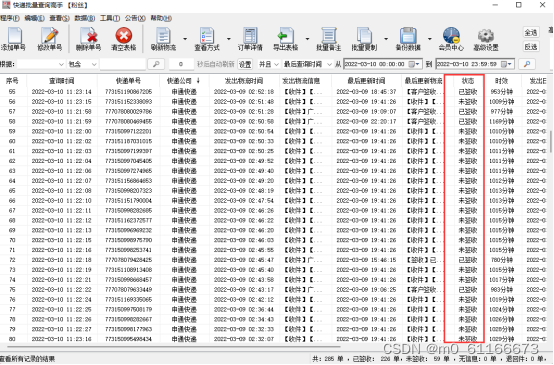Open the 包含 condition combo box
This screenshot has width=554, height=365.
[x=82, y=64]
